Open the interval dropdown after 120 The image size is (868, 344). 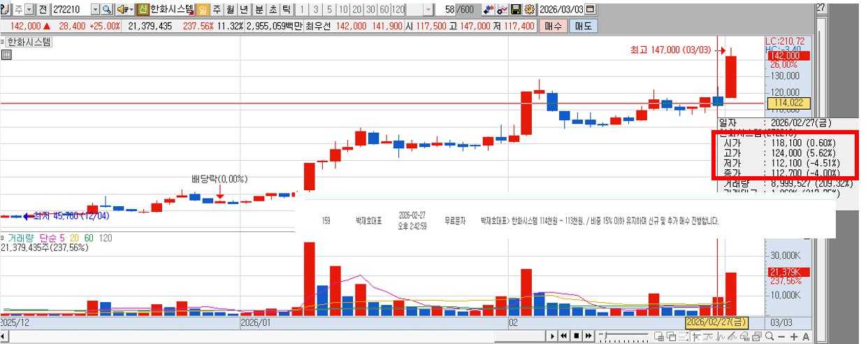[x=428, y=10]
